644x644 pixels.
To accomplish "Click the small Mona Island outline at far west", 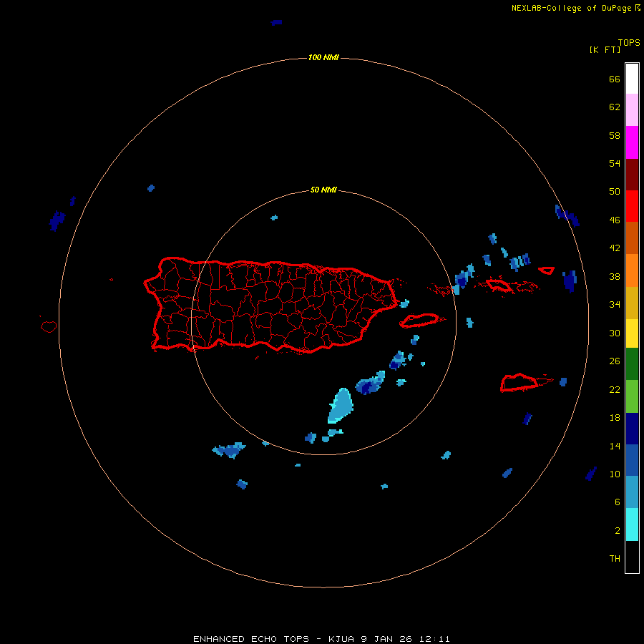I will point(49,326).
